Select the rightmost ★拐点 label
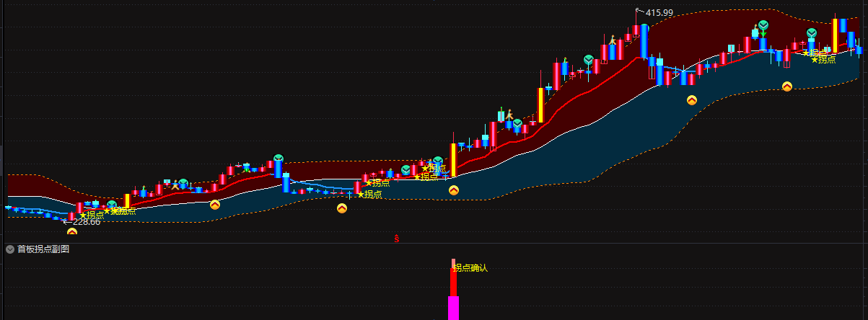The height and width of the screenshot is (320, 868). click(x=823, y=59)
